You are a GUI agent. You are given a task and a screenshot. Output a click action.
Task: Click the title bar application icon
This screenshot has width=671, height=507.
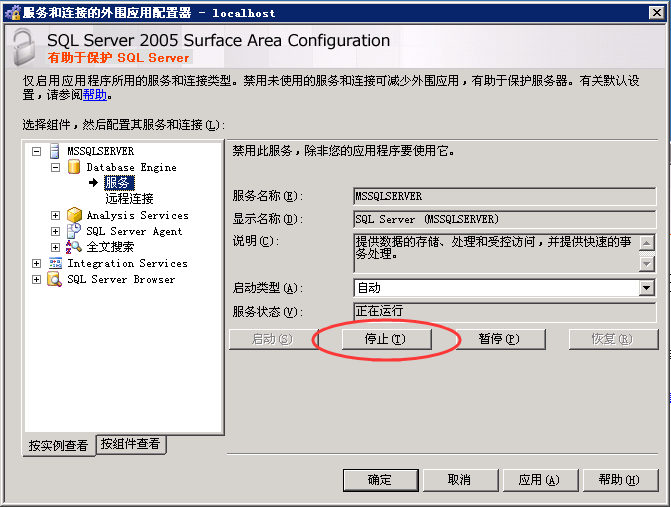pyautogui.click(x=12, y=12)
